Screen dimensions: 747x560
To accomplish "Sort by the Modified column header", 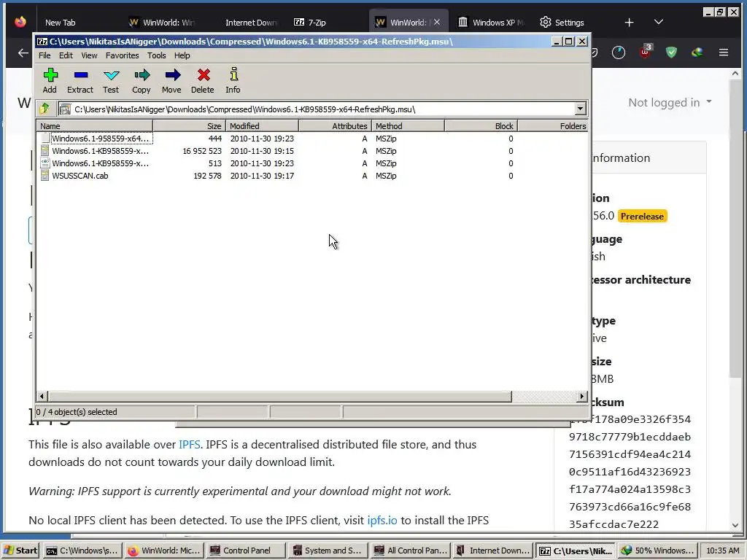I will point(262,125).
